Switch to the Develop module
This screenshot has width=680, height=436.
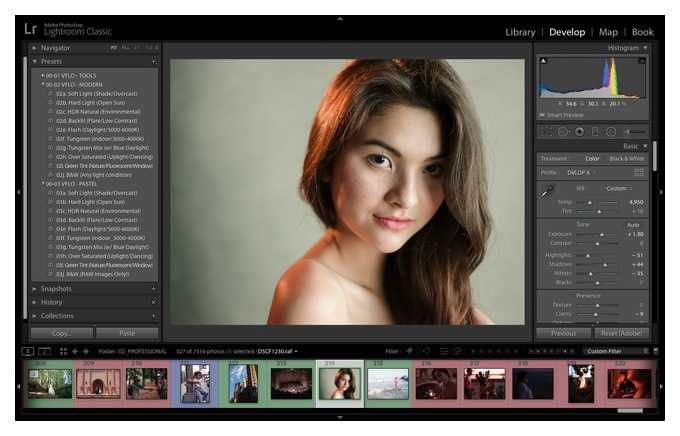tap(567, 32)
